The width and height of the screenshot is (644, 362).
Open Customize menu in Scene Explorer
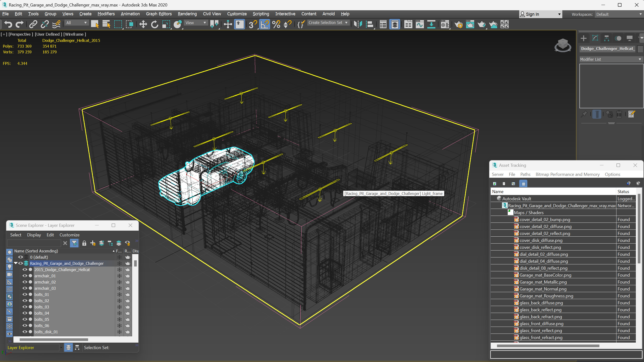[x=69, y=235]
